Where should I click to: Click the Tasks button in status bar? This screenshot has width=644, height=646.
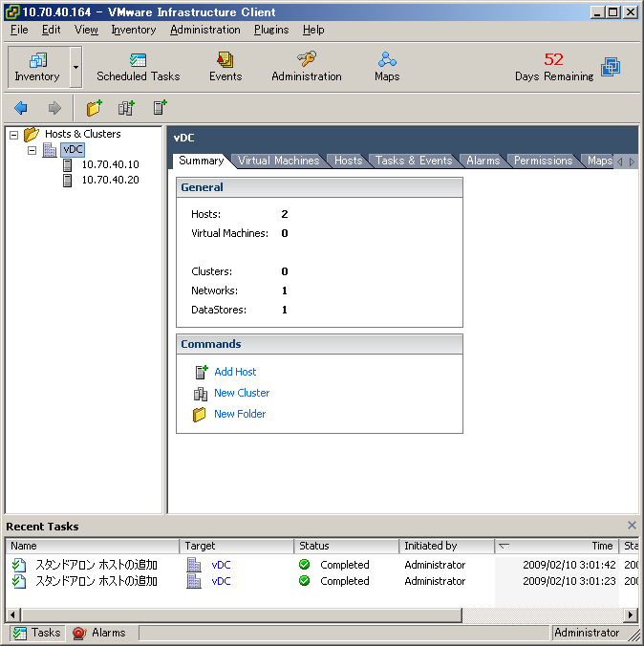tap(37, 633)
